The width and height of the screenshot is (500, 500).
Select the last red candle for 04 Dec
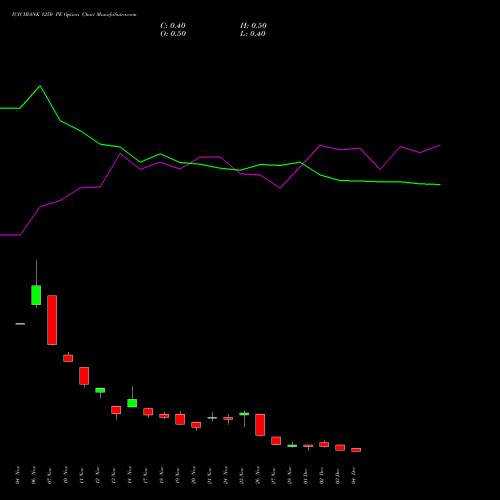tap(356, 450)
